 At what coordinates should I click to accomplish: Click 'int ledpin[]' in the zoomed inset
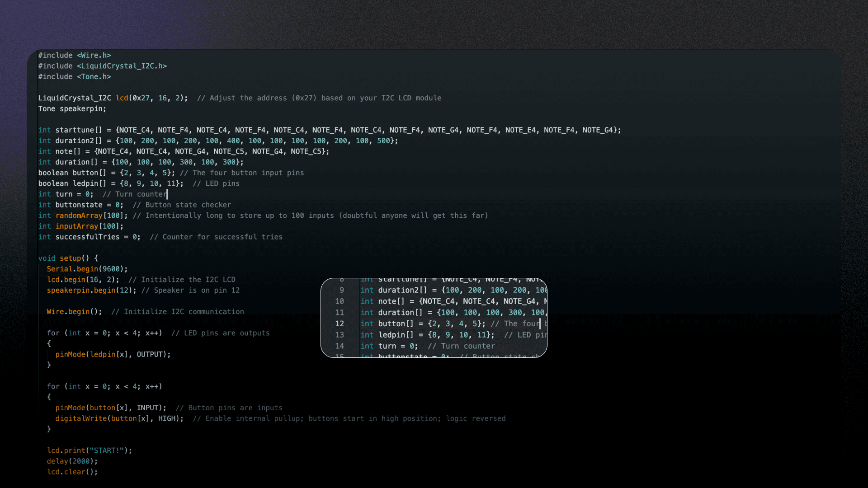pos(387,335)
